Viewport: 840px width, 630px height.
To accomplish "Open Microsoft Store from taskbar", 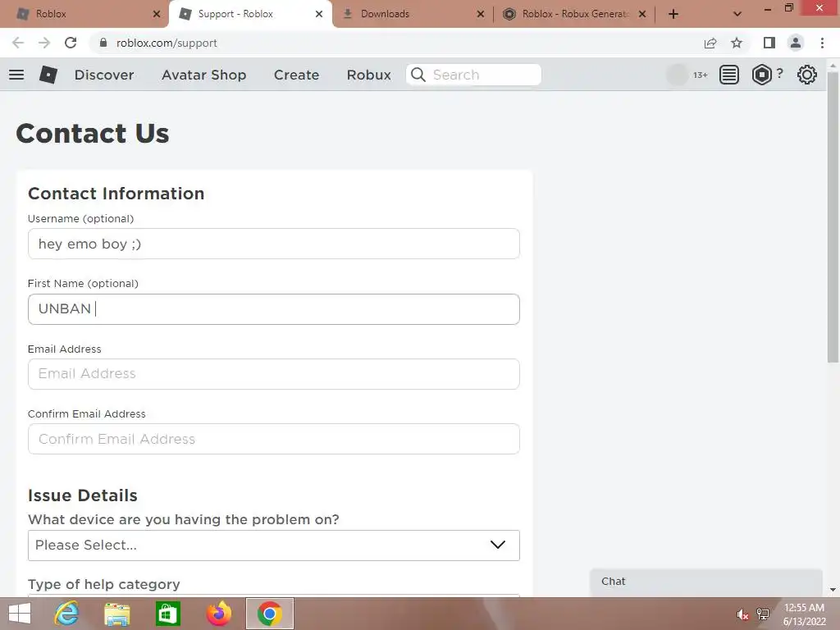I will (167, 614).
